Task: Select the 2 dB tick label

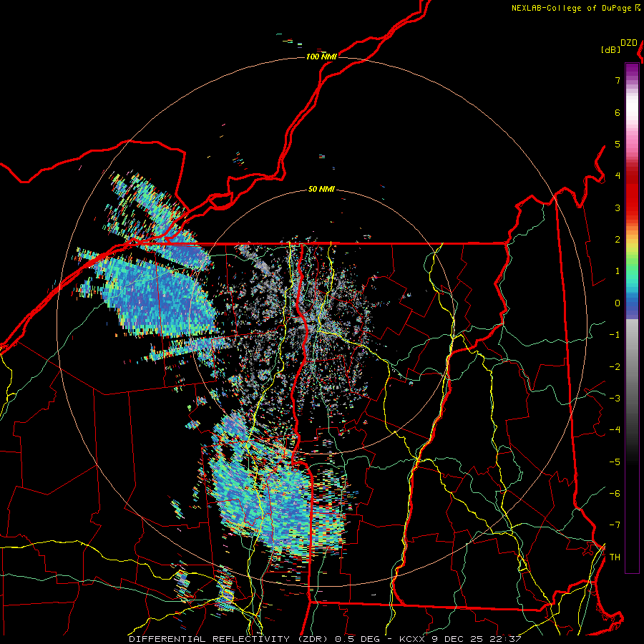Action: point(618,240)
